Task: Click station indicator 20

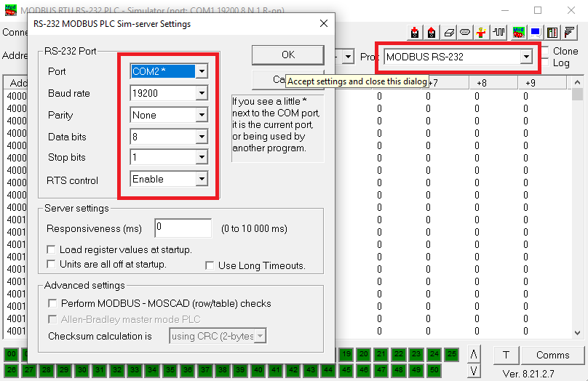Action: (x=364, y=354)
